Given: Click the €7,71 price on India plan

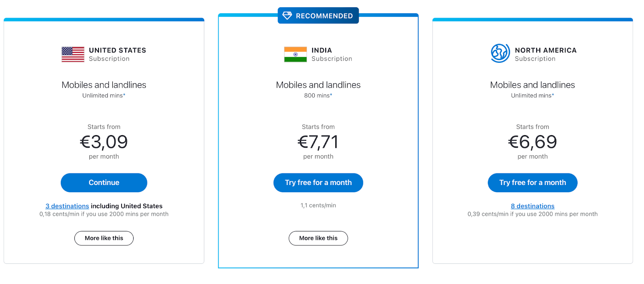Looking at the screenshot, I should point(318,142).
